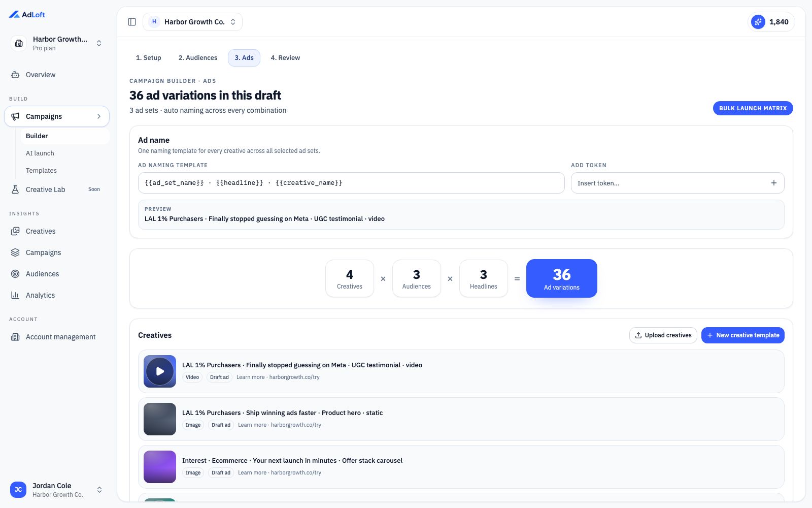This screenshot has width=812, height=508.
Task: Click the Analytics chart icon
Action: pos(15,295)
